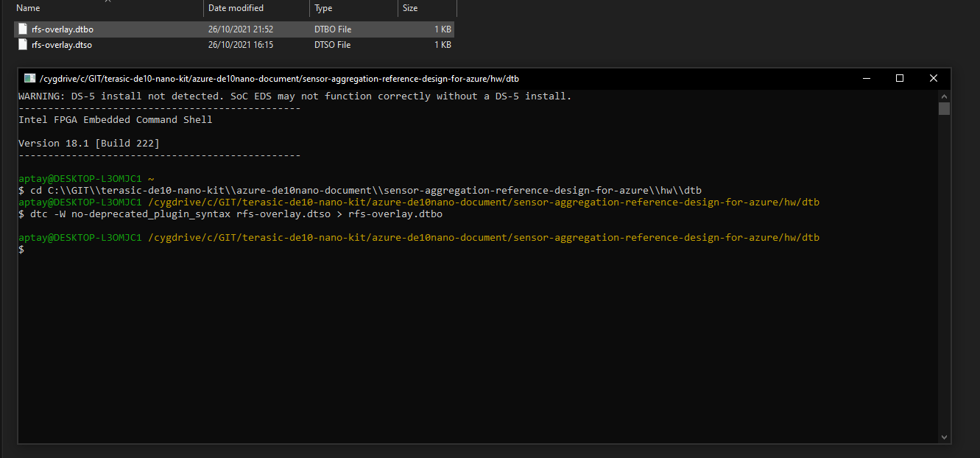Sort files by Size column header
This screenshot has width=980, height=458.
point(410,8)
